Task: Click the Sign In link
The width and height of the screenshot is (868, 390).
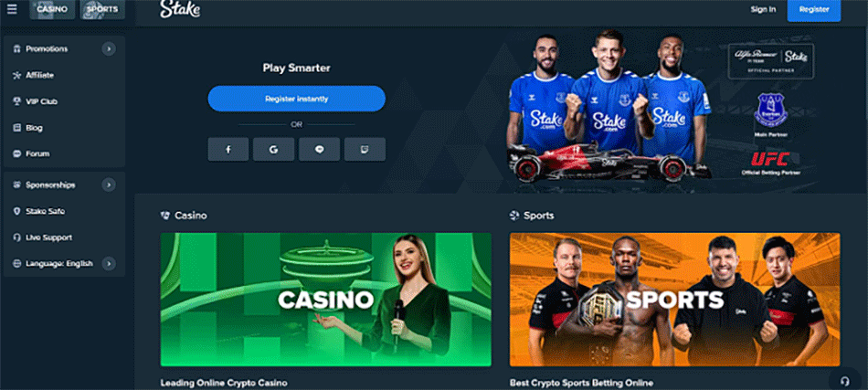Action: tap(763, 9)
